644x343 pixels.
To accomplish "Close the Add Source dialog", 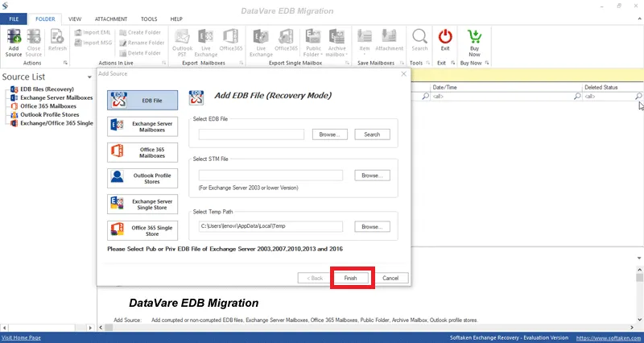I will (403, 74).
